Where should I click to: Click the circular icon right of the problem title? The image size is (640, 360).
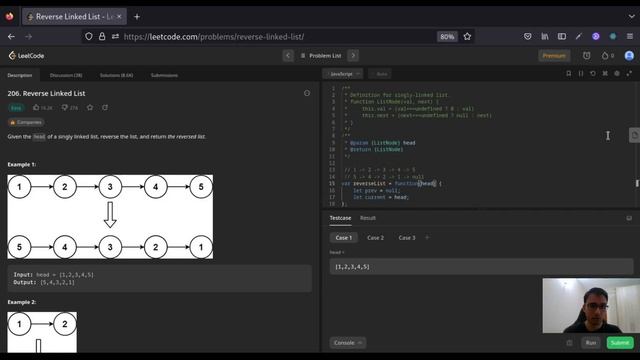pos(307,93)
